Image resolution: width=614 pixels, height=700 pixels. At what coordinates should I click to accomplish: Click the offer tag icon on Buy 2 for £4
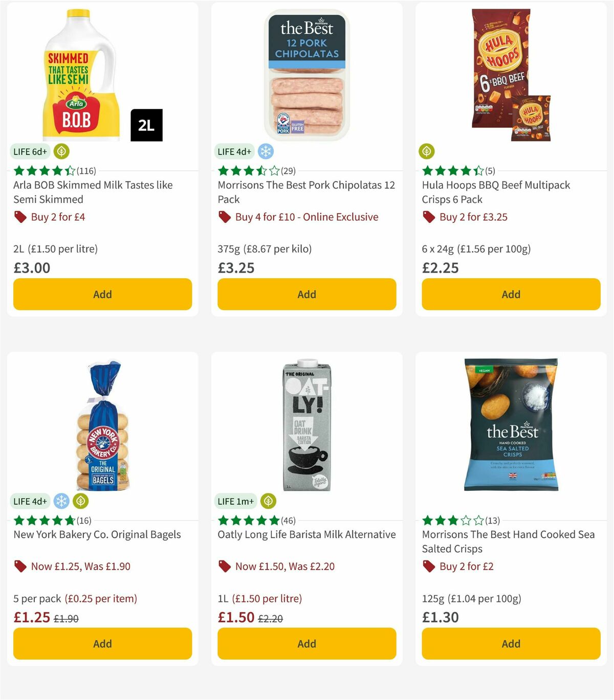click(x=20, y=217)
